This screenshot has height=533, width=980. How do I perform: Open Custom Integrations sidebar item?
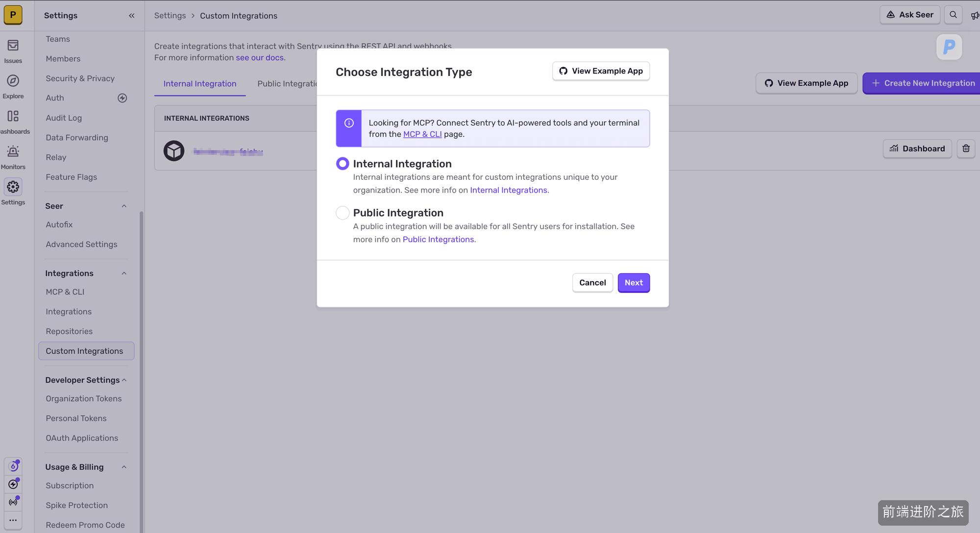pos(86,351)
